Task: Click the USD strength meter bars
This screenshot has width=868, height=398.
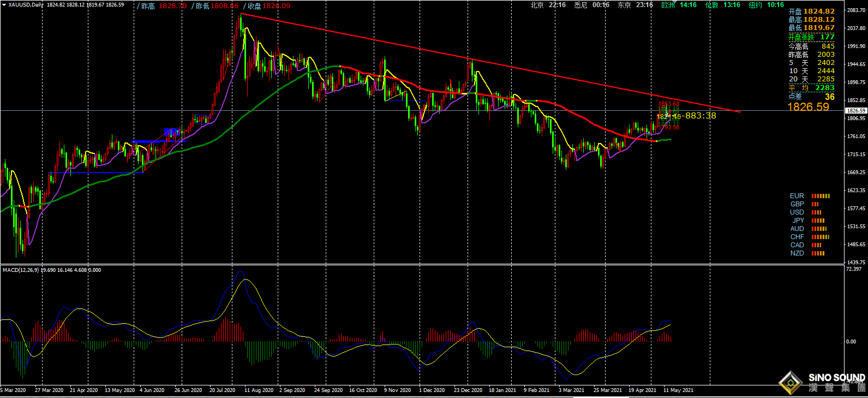Action: pyautogui.click(x=817, y=212)
